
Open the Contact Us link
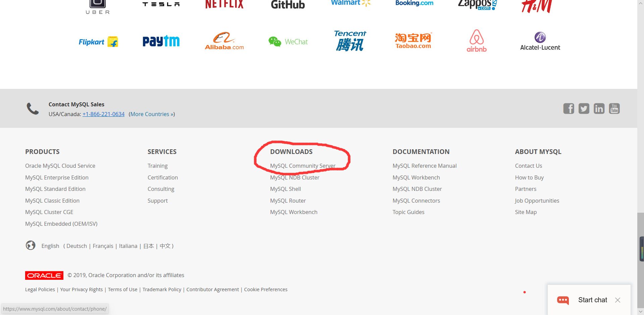coord(528,166)
